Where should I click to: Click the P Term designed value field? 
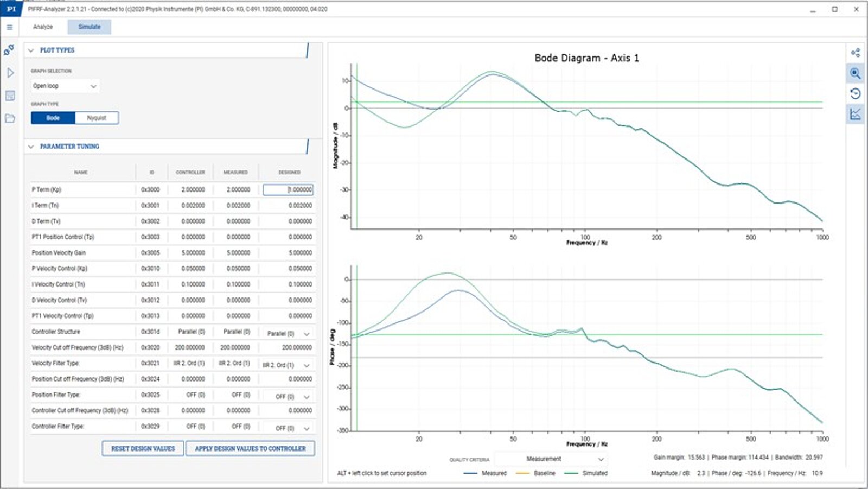point(288,189)
